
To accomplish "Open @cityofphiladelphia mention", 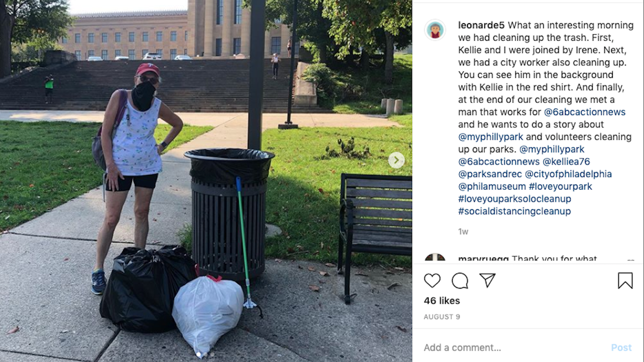I will [568, 174].
